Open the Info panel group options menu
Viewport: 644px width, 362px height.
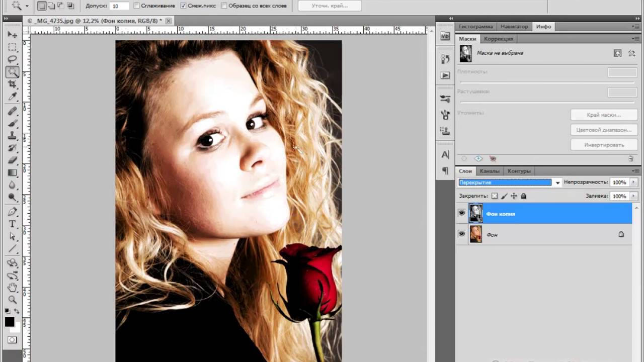[635, 27]
